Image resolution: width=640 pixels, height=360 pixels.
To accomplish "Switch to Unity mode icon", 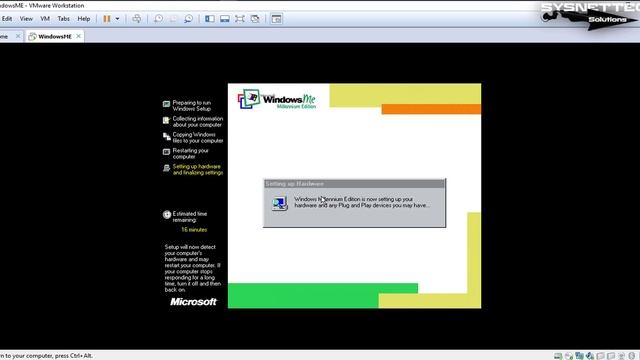I will pyautogui.click(x=255, y=19).
